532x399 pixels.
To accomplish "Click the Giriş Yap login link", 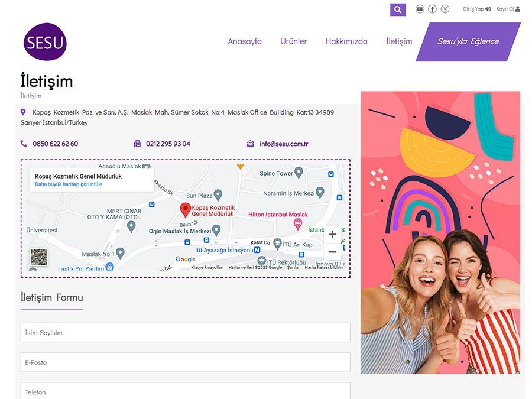I will (x=476, y=9).
